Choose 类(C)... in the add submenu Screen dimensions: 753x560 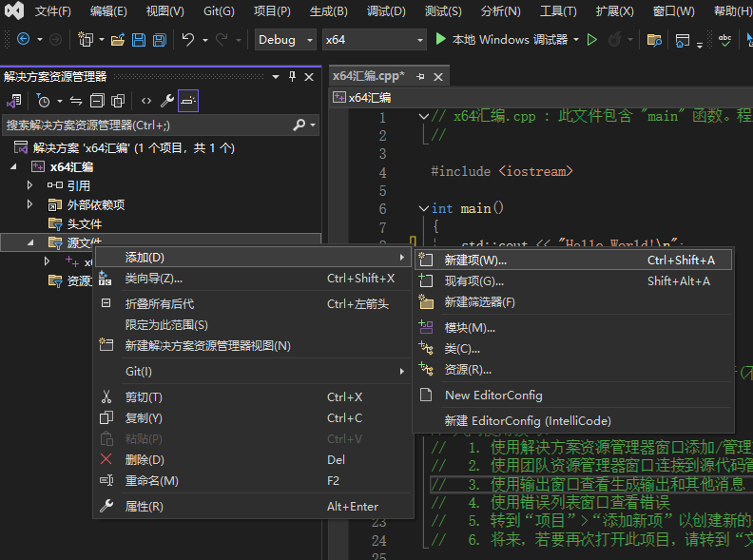(573, 349)
